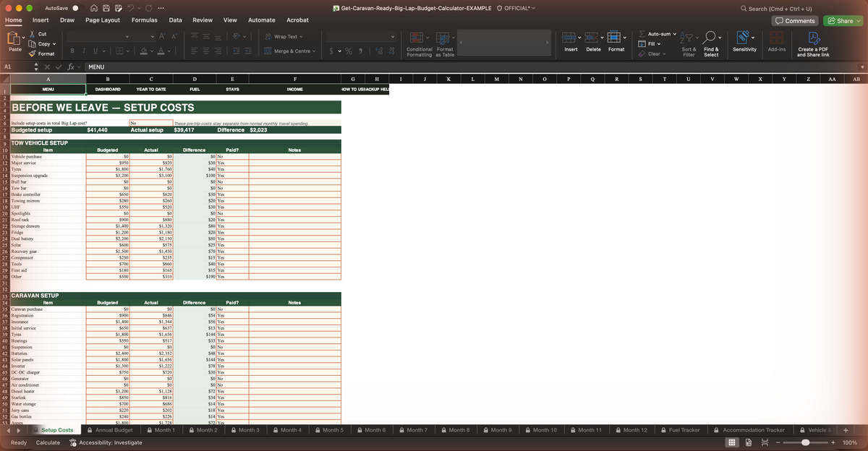This screenshot has height=451, width=868.
Task: Open the Auto-sum dropdown
Action: coord(676,34)
